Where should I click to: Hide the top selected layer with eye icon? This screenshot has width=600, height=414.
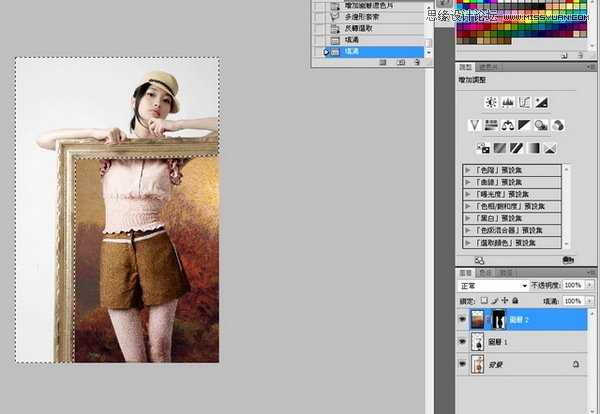[462, 318]
